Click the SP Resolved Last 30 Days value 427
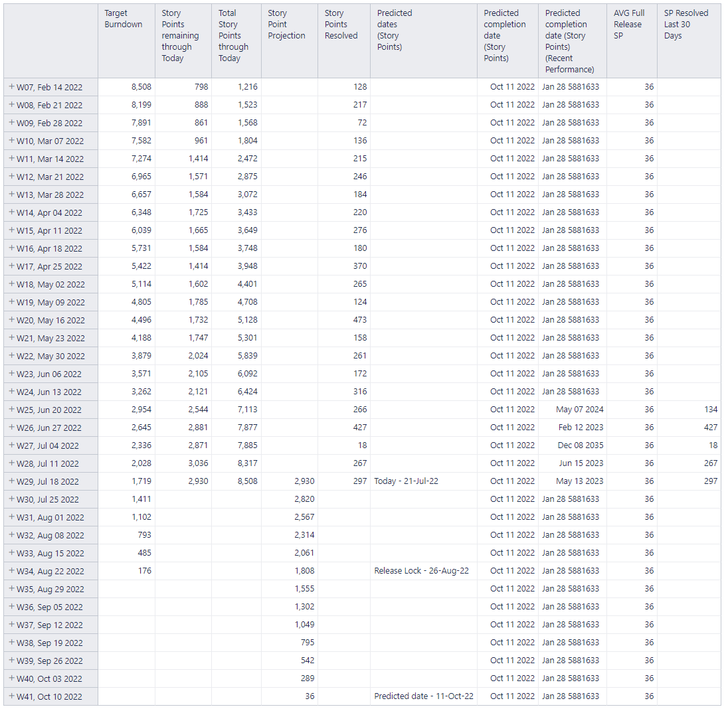 tap(710, 428)
